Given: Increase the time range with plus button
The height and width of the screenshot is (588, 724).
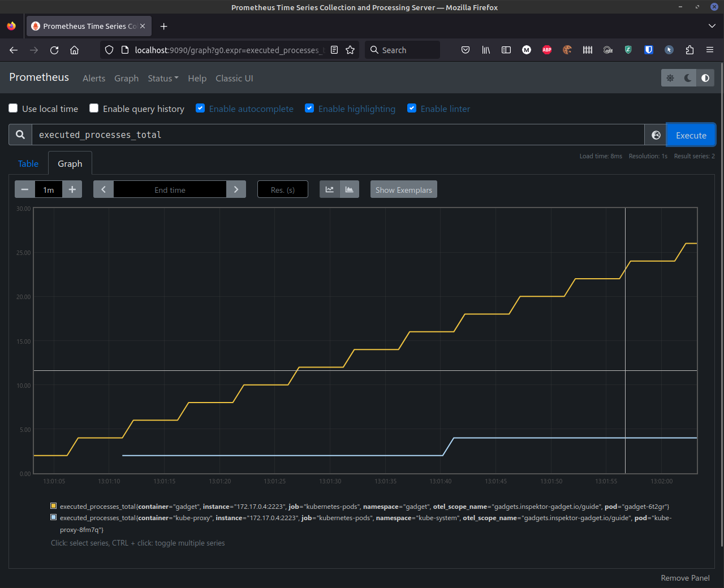Looking at the screenshot, I should 72,189.
